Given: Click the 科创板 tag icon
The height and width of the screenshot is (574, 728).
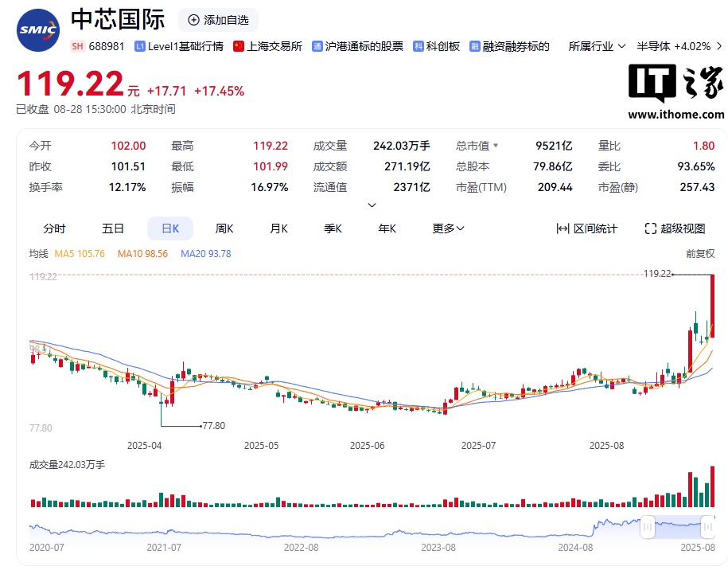Looking at the screenshot, I should (x=419, y=46).
